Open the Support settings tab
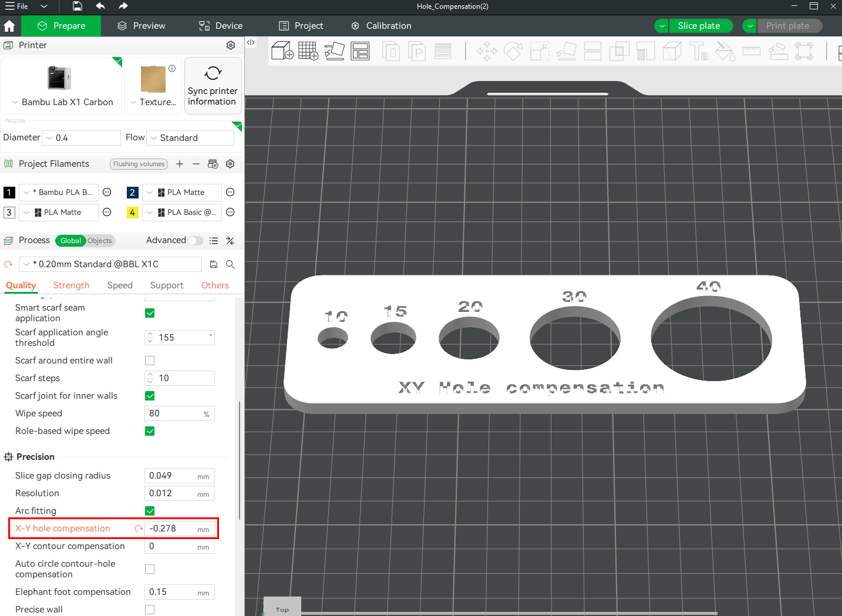842x616 pixels. 167,285
